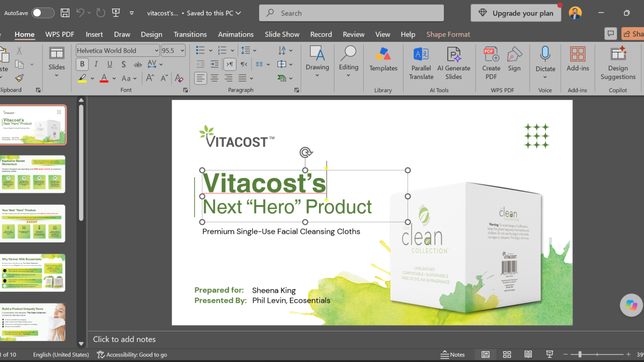Apply the red font color
Image resolution: width=644 pixels, height=362 pixels.
tap(104, 78)
